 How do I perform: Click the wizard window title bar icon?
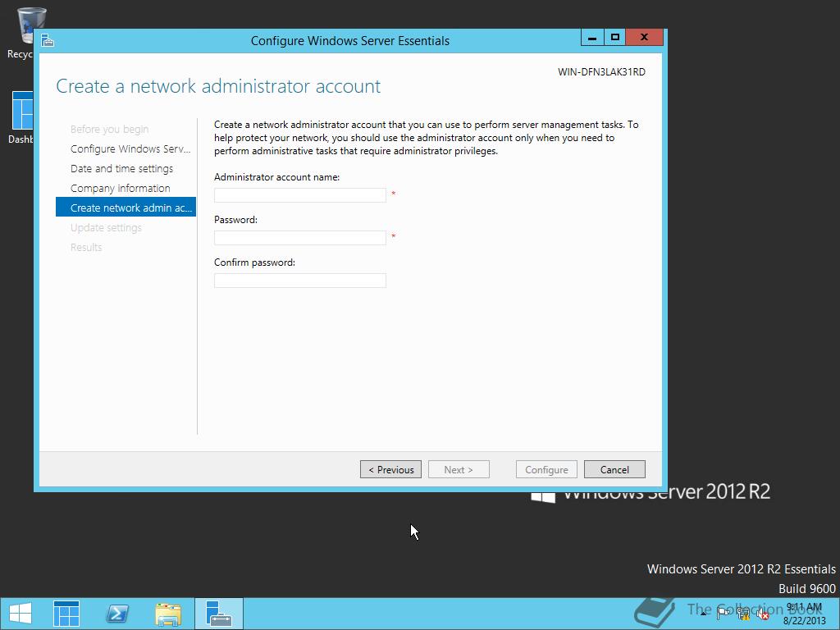[48, 41]
